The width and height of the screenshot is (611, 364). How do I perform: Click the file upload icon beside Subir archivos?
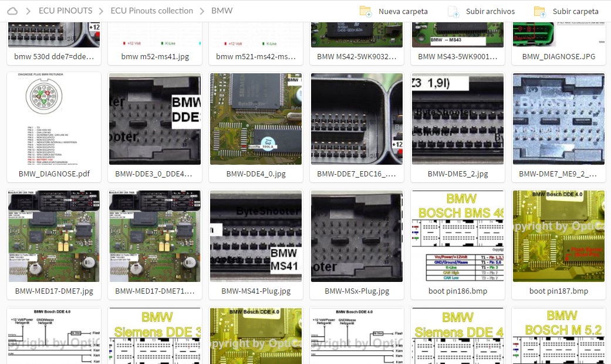[x=453, y=11]
